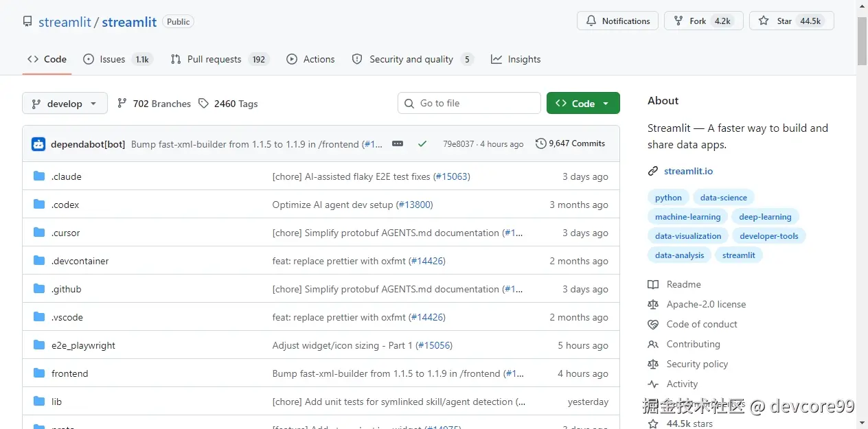Select the data-science topic tag
This screenshot has height=429, width=868.
pyautogui.click(x=724, y=198)
